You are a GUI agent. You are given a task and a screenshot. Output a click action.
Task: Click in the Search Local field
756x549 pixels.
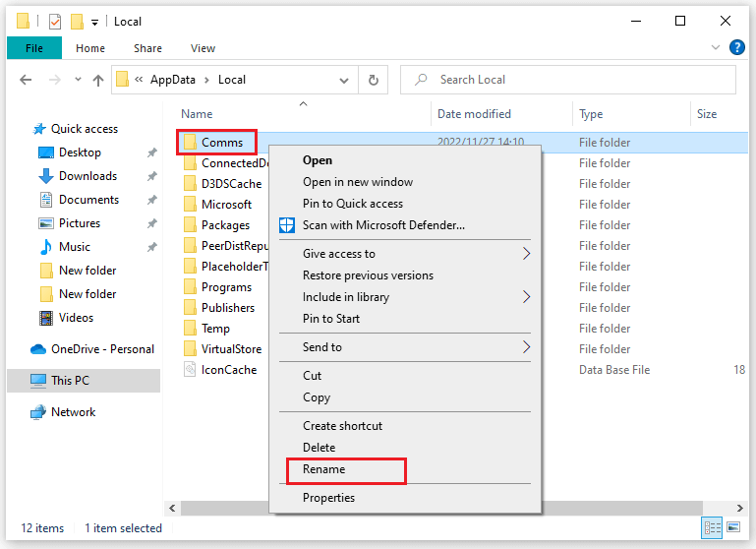pos(568,80)
